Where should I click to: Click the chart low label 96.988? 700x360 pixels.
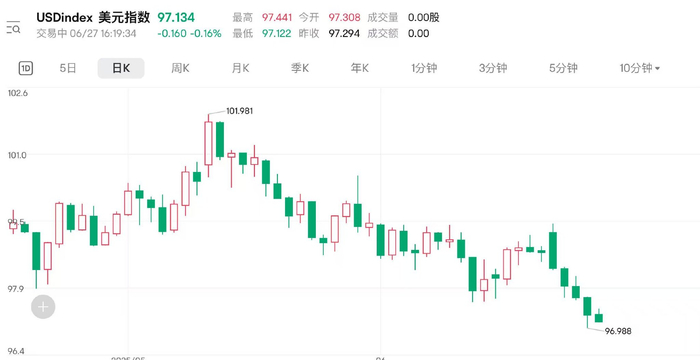coord(618,331)
